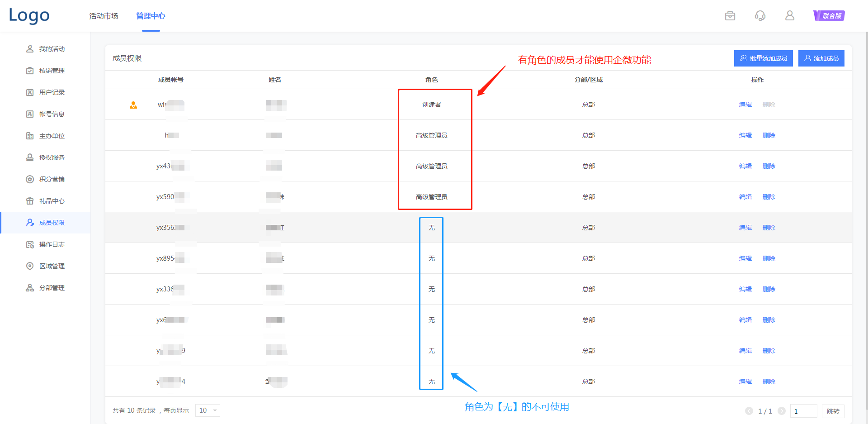Click the 添加成员 button
The width and height of the screenshot is (868, 424).
pyautogui.click(x=821, y=58)
